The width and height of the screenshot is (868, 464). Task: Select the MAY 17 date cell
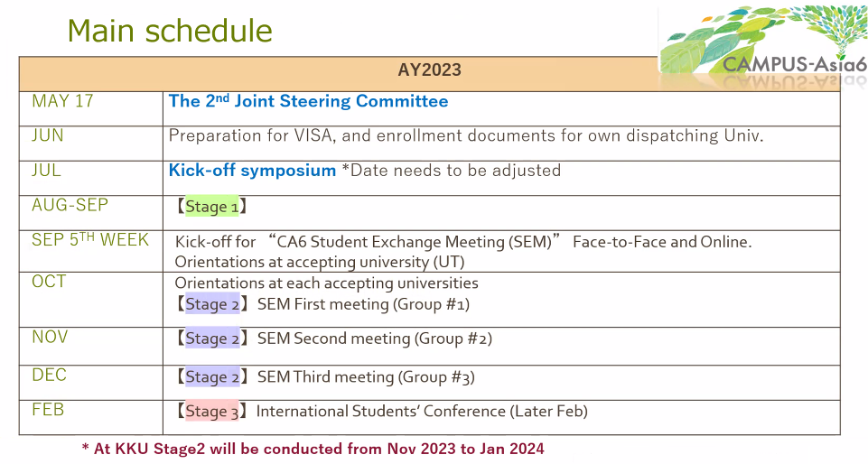coord(63,101)
